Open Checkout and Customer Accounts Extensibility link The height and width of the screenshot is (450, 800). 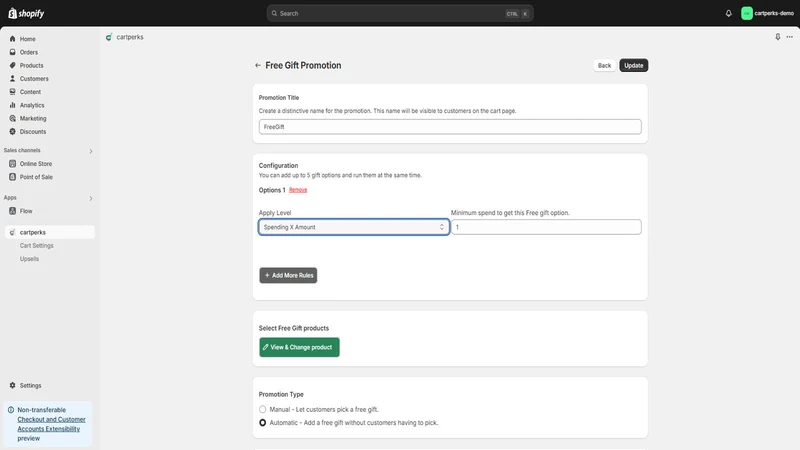coord(51,424)
